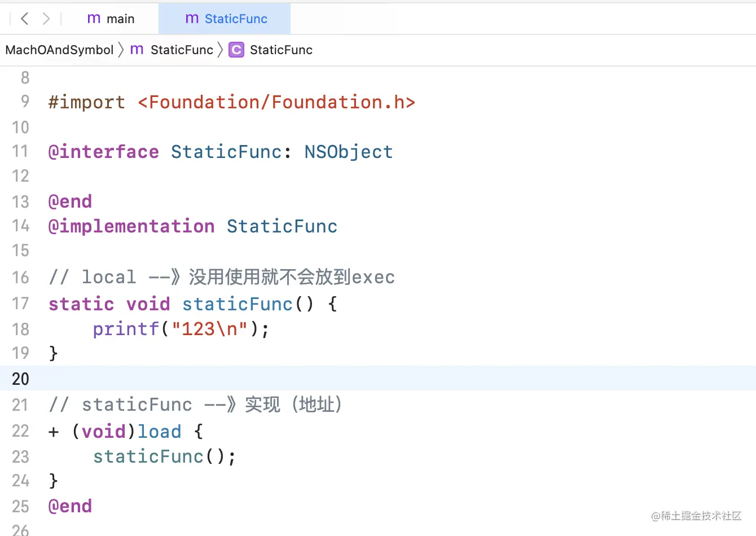
Task: Click the NSObject superclass name
Action: (348, 152)
